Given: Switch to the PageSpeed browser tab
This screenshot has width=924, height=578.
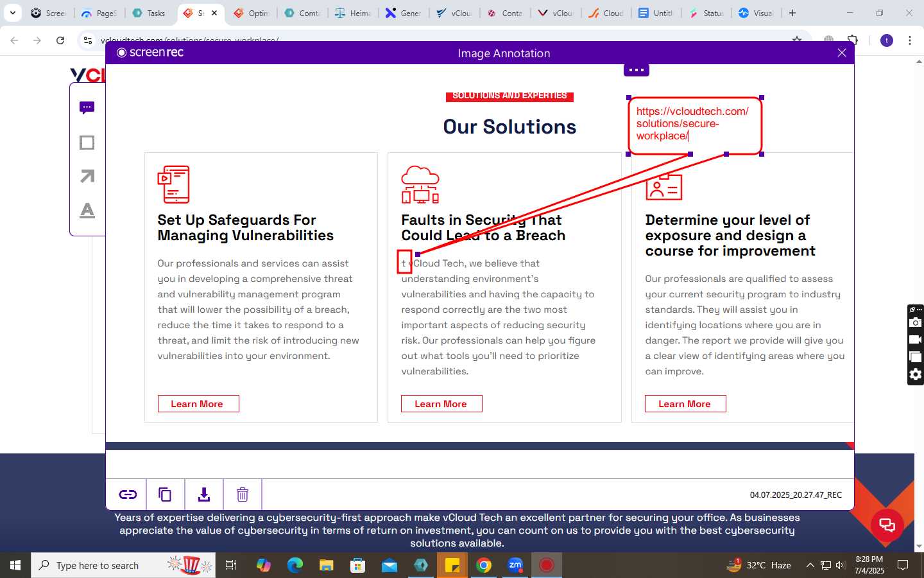Looking at the screenshot, I should click(99, 13).
